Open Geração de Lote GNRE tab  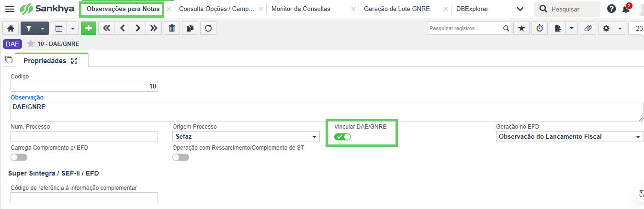pyautogui.click(x=396, y=9)
